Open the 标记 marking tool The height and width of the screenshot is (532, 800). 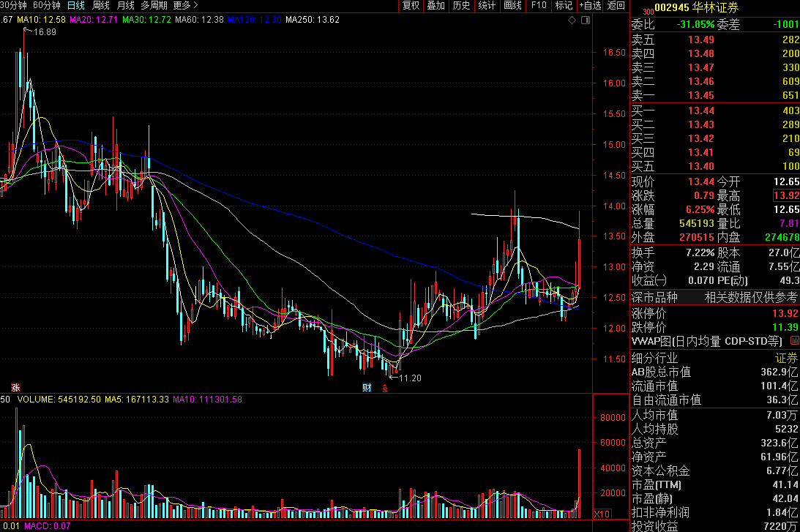pos(564,6)
